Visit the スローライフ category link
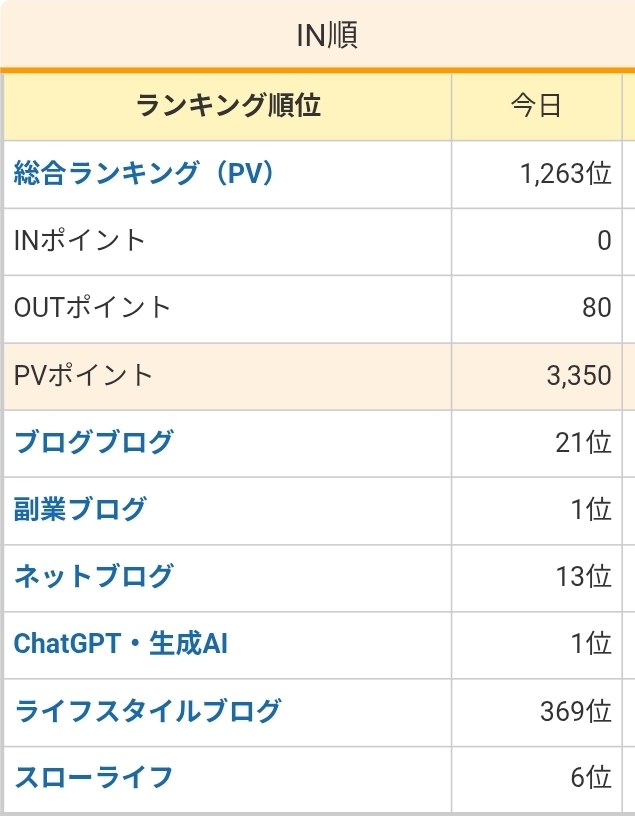Screen dimensions: 635x817 click(x=93, y=777)
